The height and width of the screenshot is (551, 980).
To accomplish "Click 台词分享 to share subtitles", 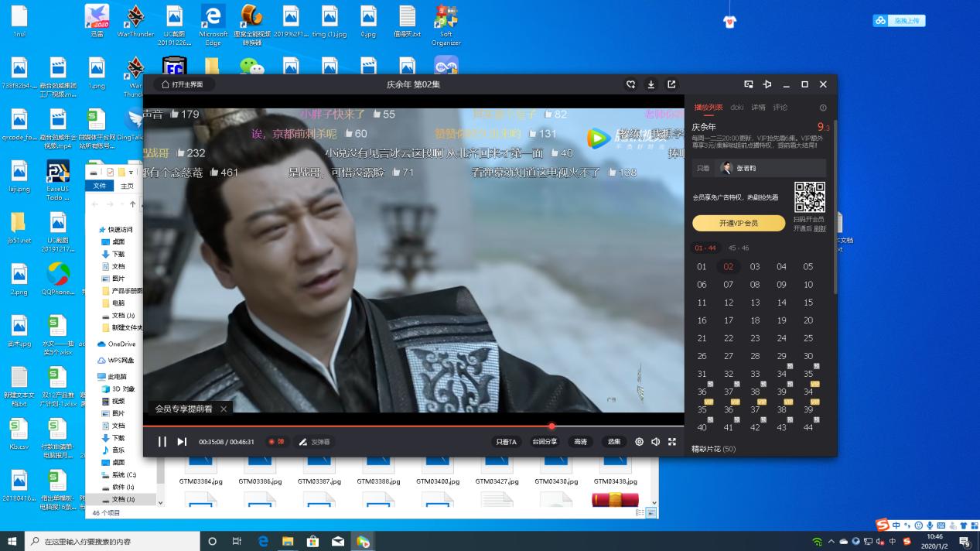I will [544, 441].
